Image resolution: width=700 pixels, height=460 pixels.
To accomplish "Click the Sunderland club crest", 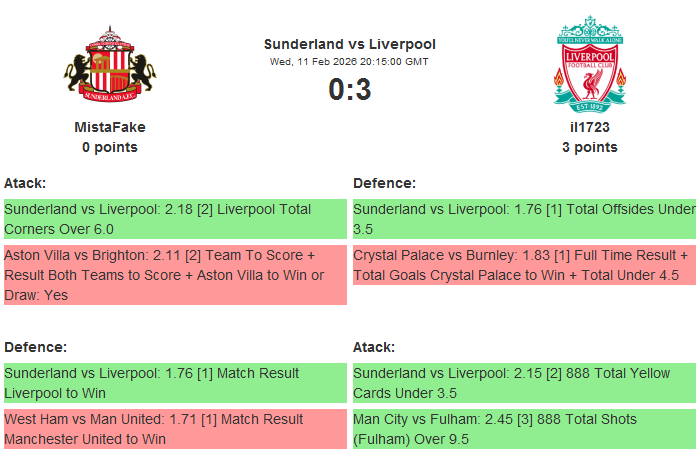I will point(110,65).
